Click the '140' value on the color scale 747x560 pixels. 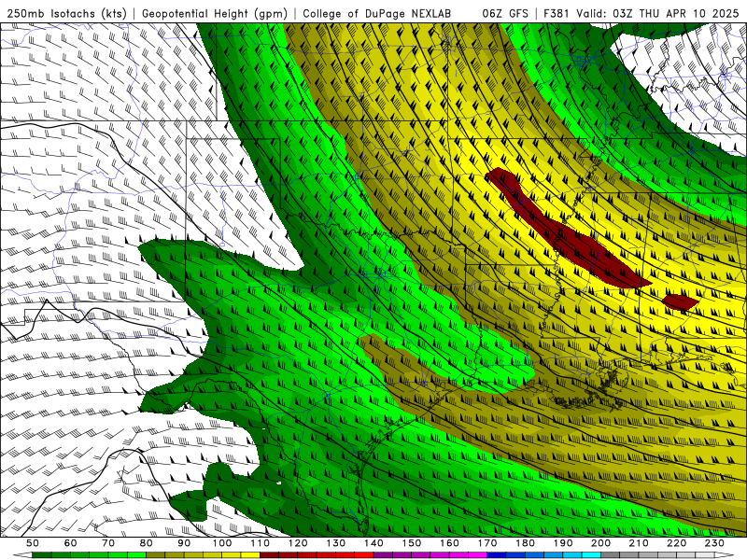point(373,543)
